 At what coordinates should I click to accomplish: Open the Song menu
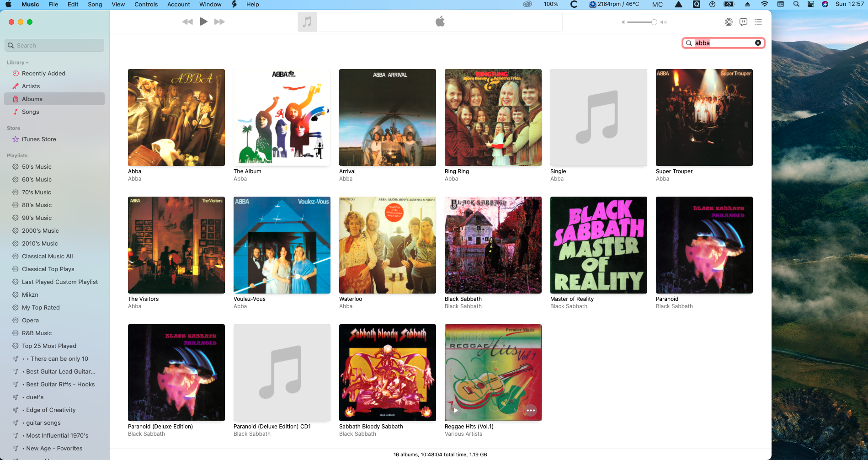coord(95,4)
